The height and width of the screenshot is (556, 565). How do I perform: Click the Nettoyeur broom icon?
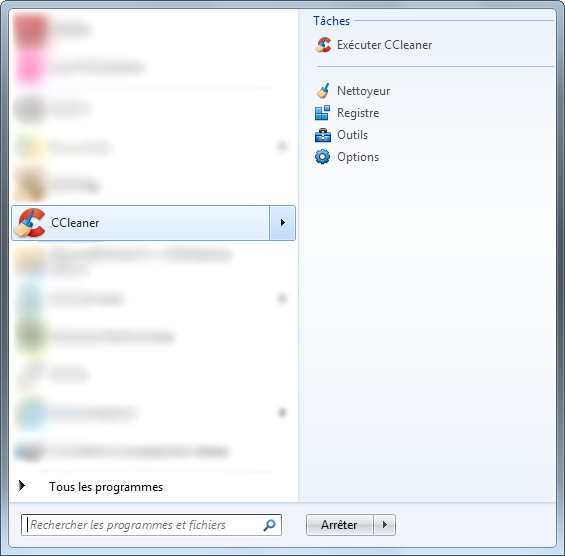coord(323,91)
